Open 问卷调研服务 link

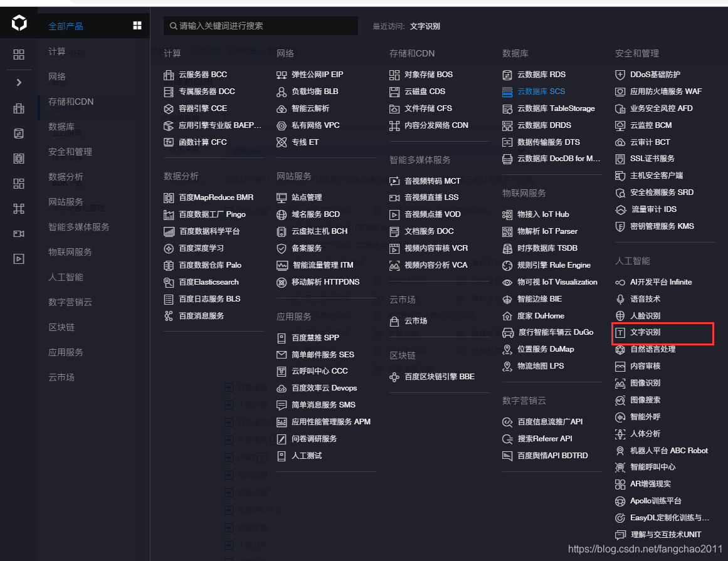(x=314, y=439)
